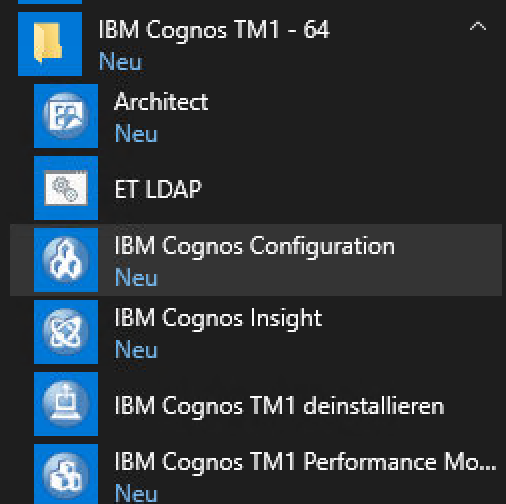Open the IBM Cognos Configuration icon

tap(66, 260)
